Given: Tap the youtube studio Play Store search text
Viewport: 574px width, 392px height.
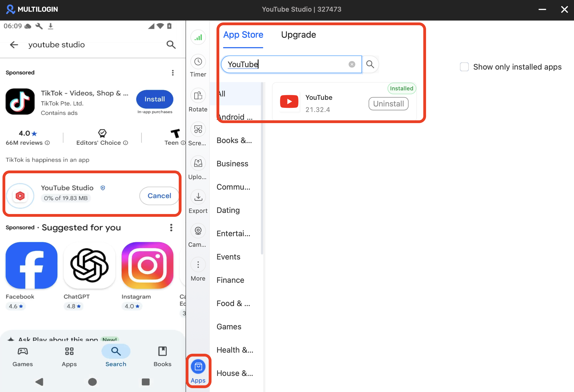Looking at the screenshot, I should 57,45.
